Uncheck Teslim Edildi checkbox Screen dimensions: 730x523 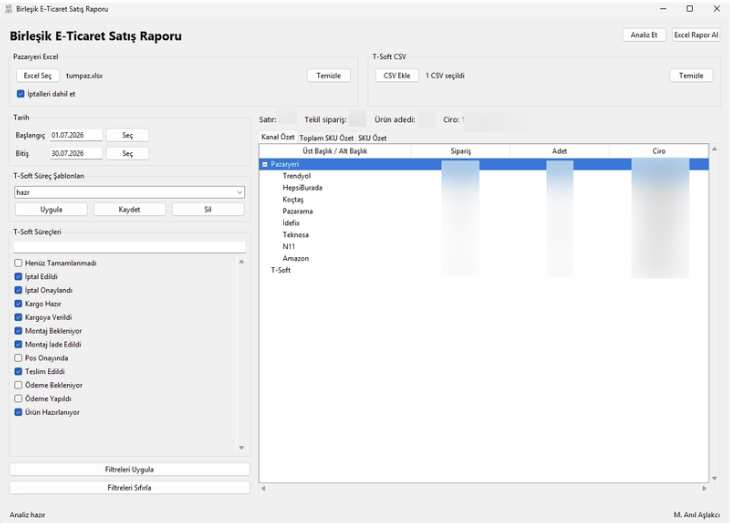[18, 371]
